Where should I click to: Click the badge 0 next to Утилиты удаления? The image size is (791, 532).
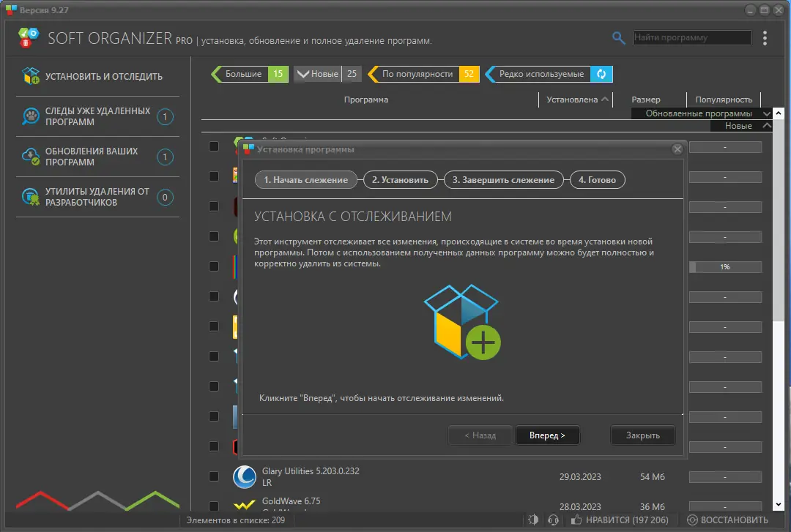(165, 197)
